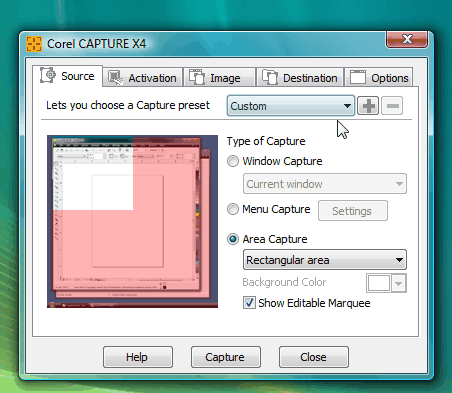
Task: Open the Capture preset dropdown showing Custom
Action: pyautogui.click(x=291, y=106)
